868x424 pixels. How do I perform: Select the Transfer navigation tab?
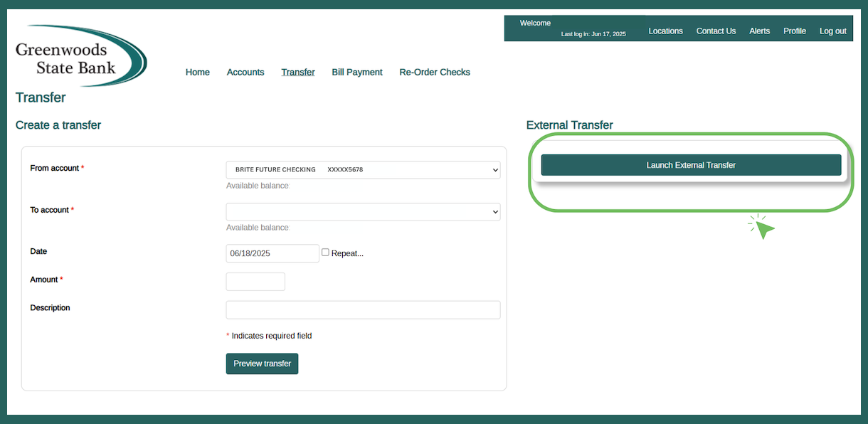tap(298, 72)
